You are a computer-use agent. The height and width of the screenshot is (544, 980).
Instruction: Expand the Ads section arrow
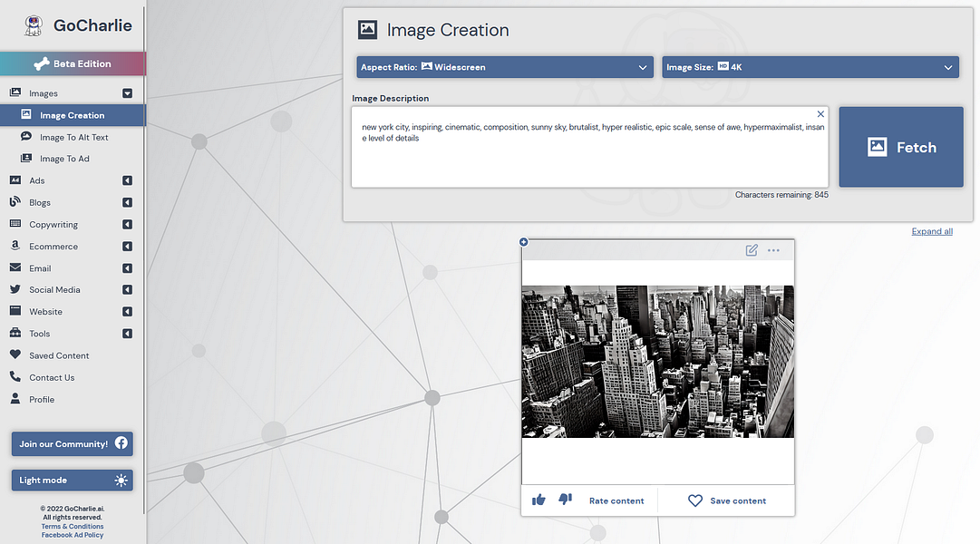pos(128,180)
